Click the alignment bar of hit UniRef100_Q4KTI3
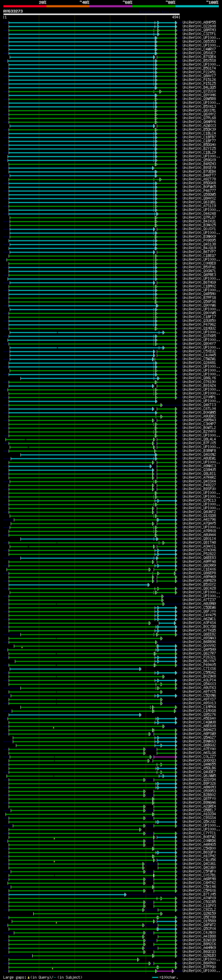The height and width of the screenshot is (980, 222). 85,405
